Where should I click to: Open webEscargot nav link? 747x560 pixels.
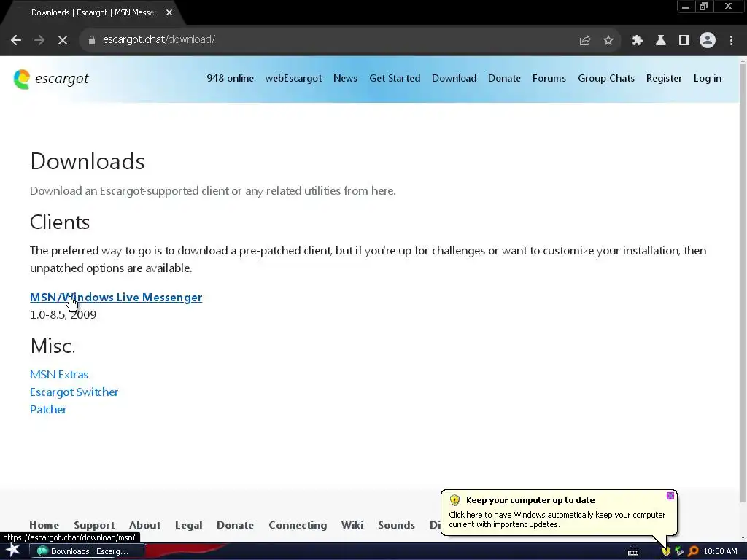point(293,78)
